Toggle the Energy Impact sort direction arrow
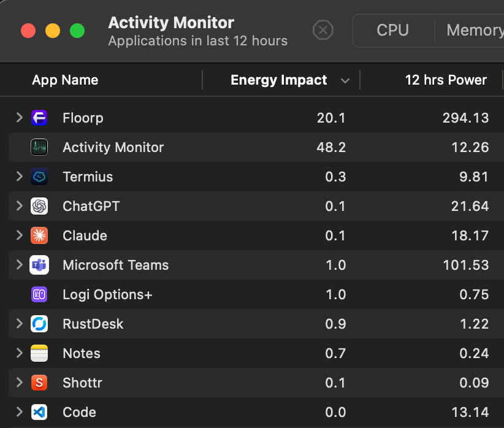Screen dimensions: 504x428 coord(345,81)
